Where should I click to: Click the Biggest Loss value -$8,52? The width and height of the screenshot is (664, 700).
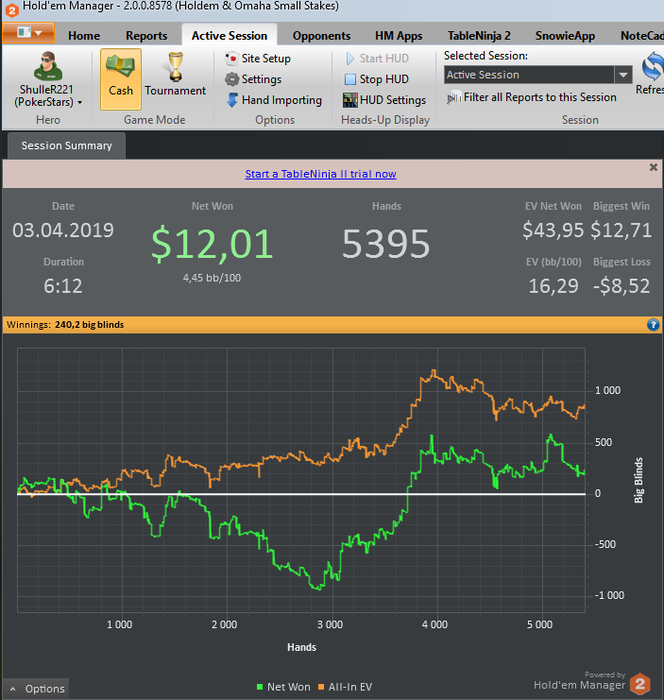click(622, 286)
